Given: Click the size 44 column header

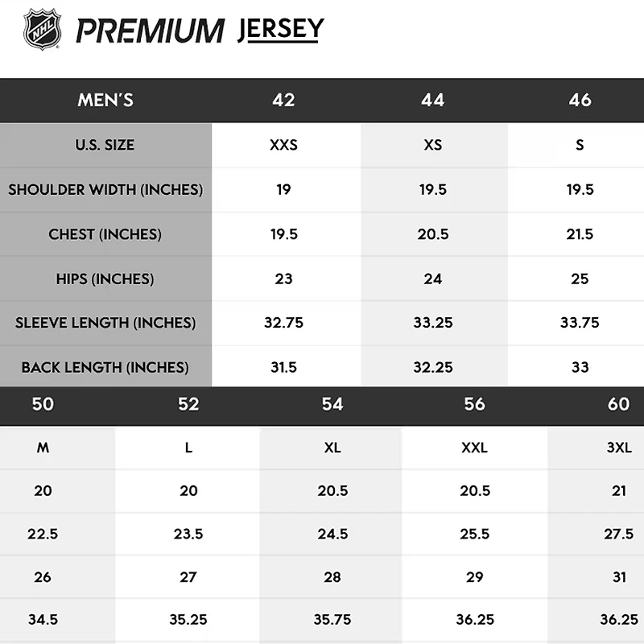Looking at the screenshot, I should click(x=432, y=101).
